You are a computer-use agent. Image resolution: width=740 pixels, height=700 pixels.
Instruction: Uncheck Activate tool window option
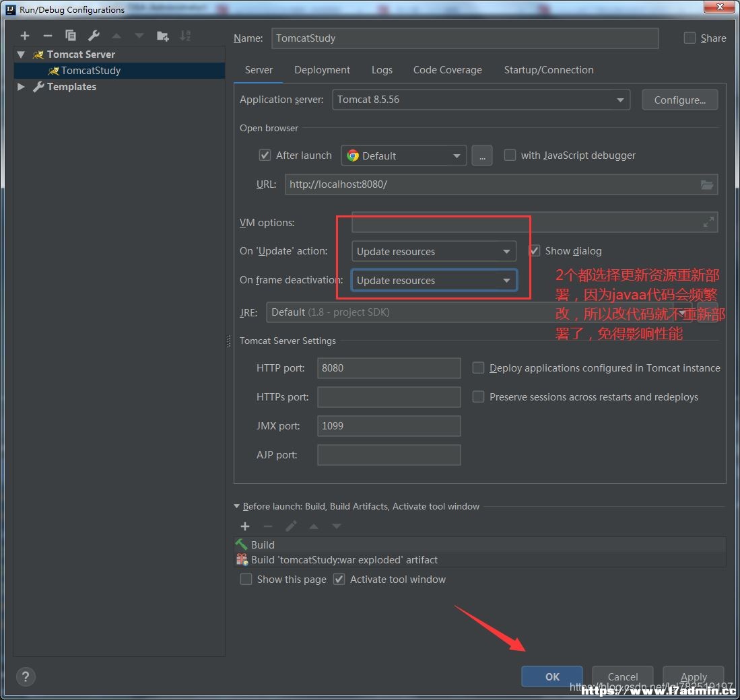[339, 579]
